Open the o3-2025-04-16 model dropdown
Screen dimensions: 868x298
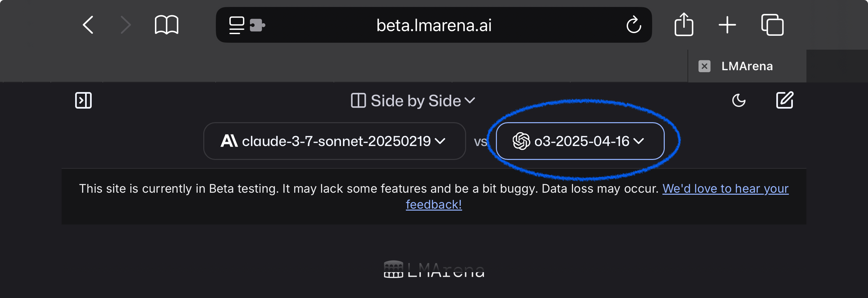tap(580, 141)
